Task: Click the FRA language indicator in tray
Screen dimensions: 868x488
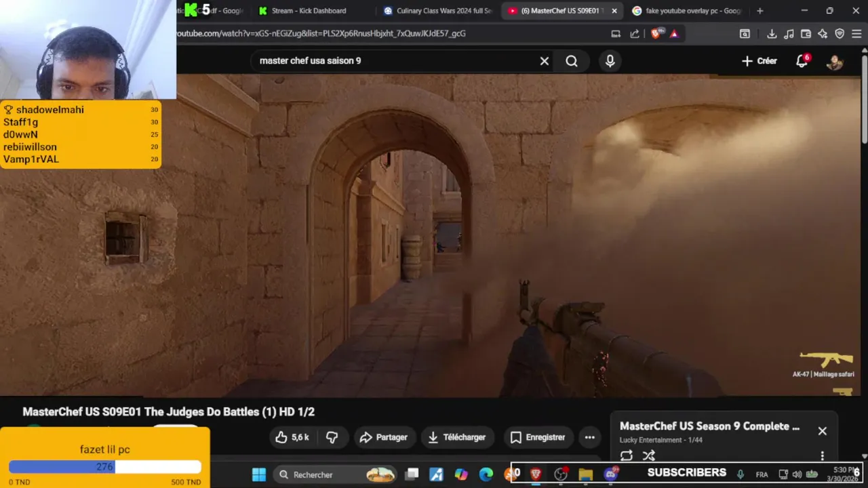Action: [x=762, y=474]
